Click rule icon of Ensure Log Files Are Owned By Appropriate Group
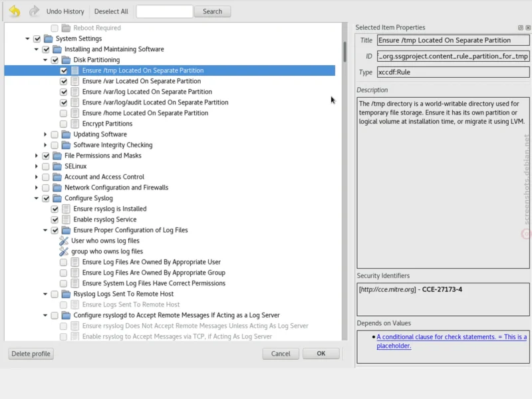 (75, 273)
